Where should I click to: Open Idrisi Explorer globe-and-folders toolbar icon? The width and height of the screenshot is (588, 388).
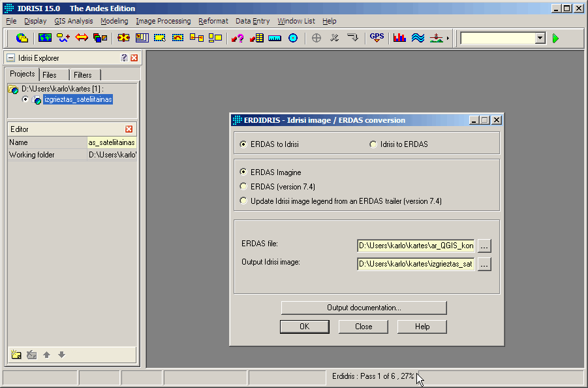click(x=22, y=38)
